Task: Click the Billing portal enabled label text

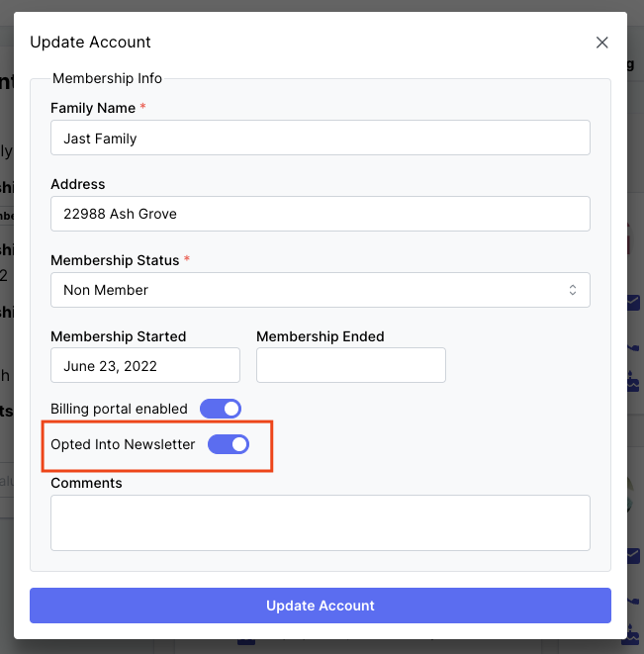Action: coord(119,409)
